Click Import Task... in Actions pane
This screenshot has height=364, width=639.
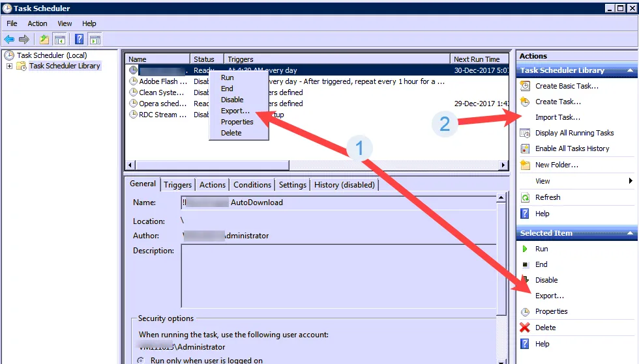[557, 117]
